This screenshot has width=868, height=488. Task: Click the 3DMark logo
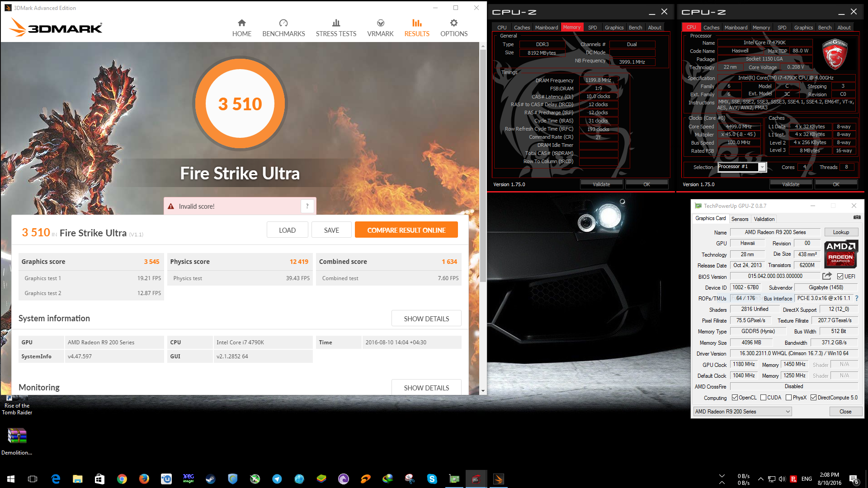56,28
